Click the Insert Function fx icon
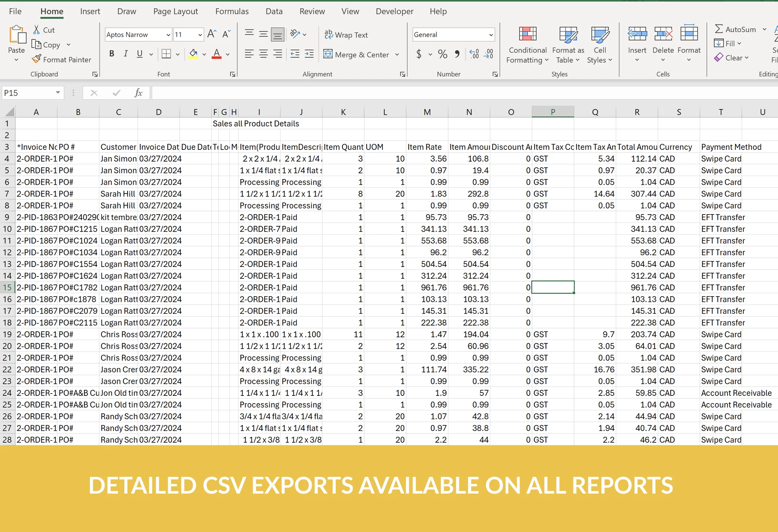 pyautogui.click(x=138, y=93)
